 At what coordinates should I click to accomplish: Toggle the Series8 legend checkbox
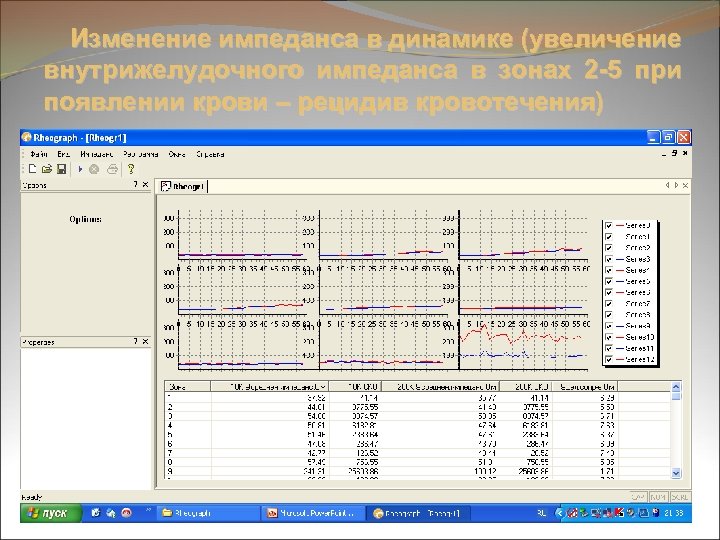pos(609,315)
